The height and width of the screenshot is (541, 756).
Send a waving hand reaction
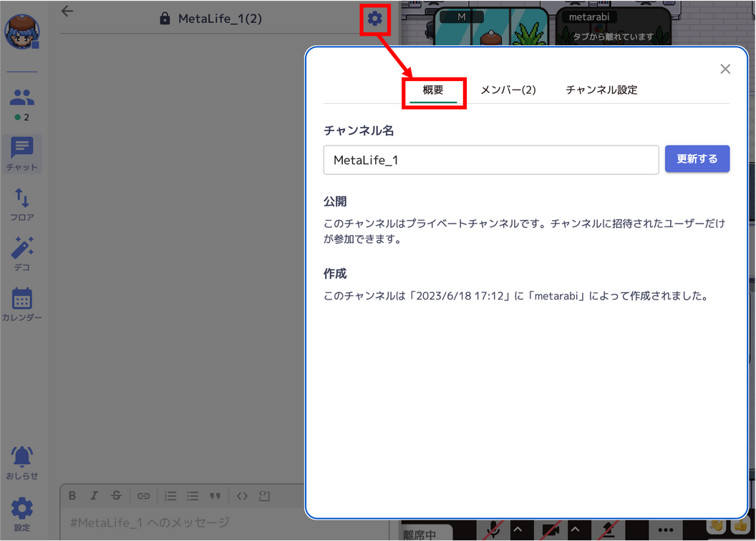click(x=717, y=525)
